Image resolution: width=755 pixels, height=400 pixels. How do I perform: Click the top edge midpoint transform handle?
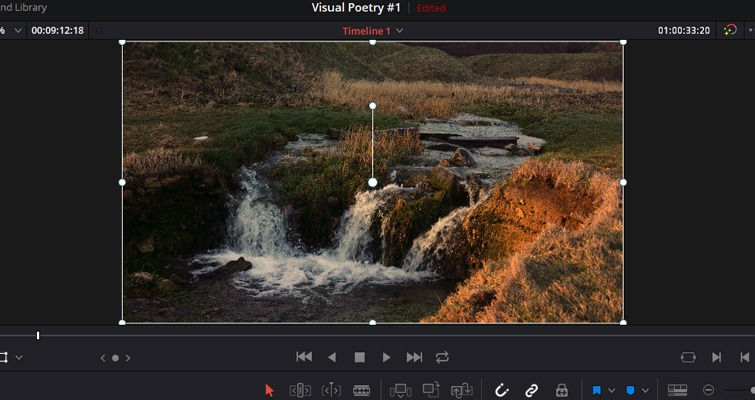[x=373, y=42]
